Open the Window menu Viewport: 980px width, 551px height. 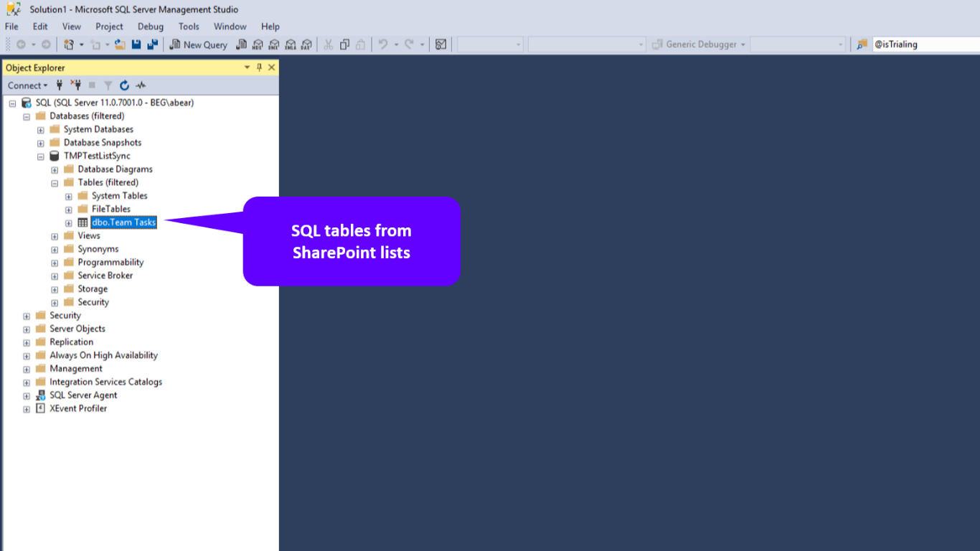point(230,27)
